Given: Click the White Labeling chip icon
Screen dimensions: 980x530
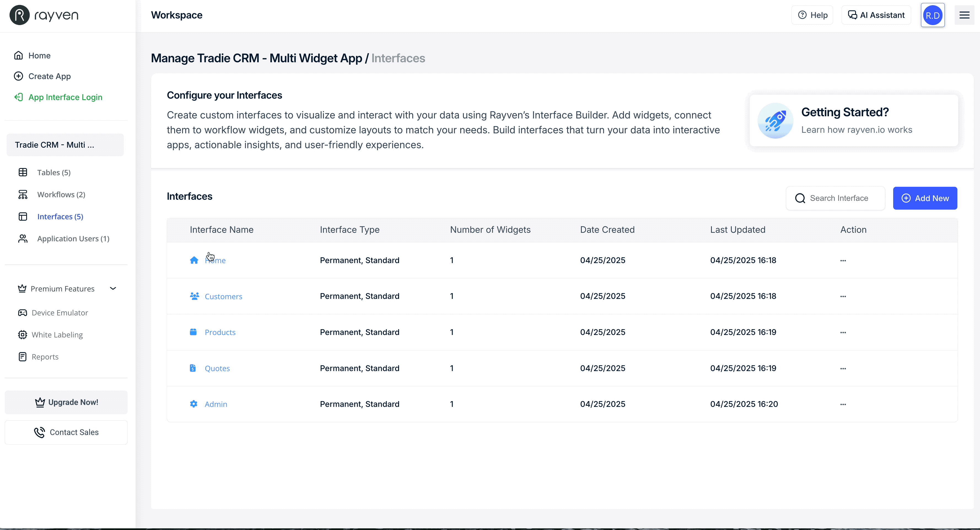Looking at the screenshot, I should 22,335.
